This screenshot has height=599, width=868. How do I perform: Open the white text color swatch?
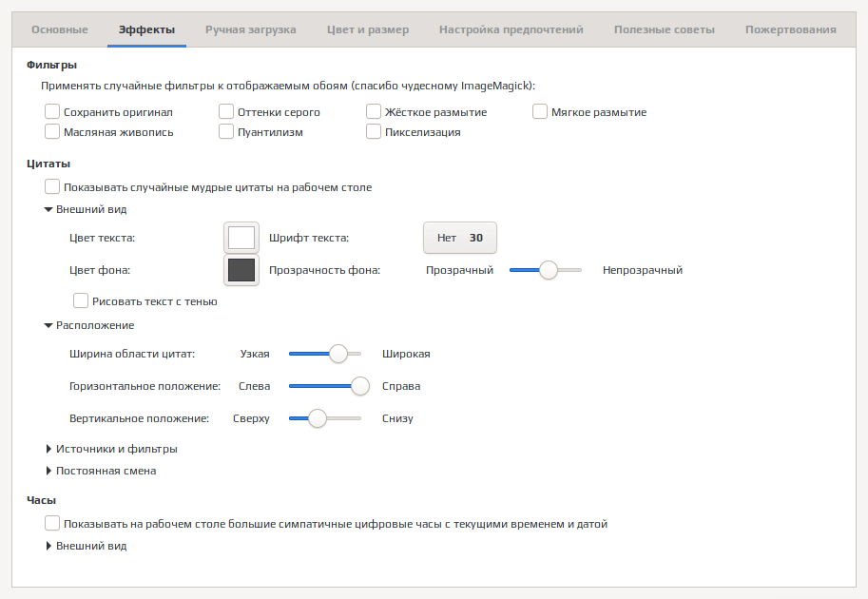[x=241, y=238]
